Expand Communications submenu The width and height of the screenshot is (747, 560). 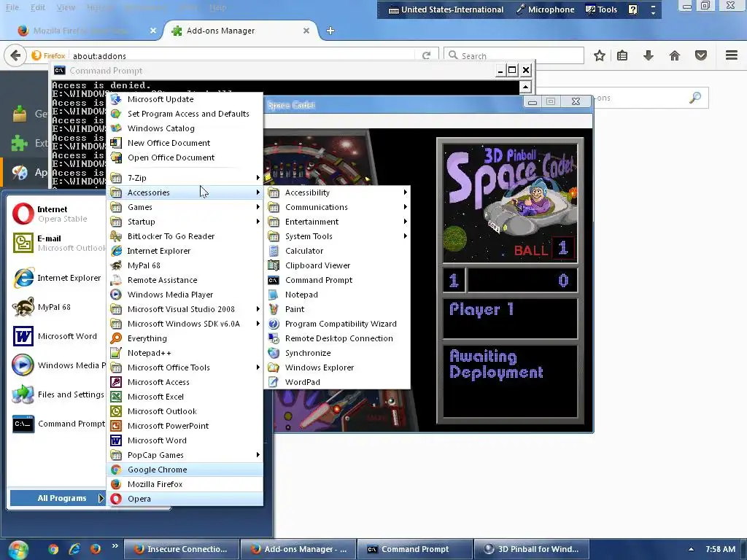coord(337,207)
